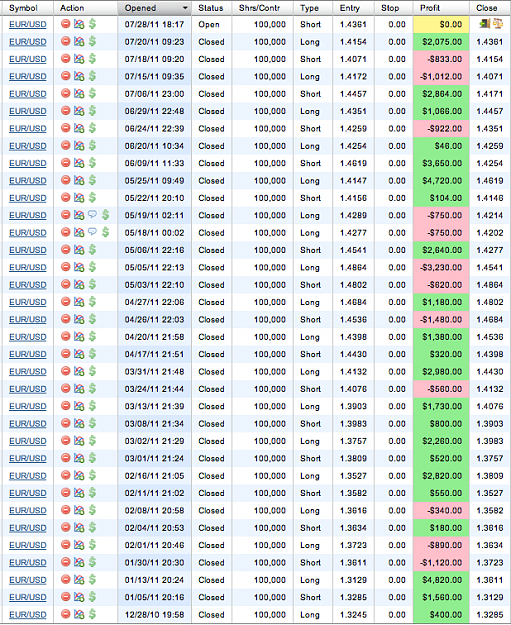
Task: Delete the trade opened 07/20/11 09:23
Action: [x=66, y=41]
